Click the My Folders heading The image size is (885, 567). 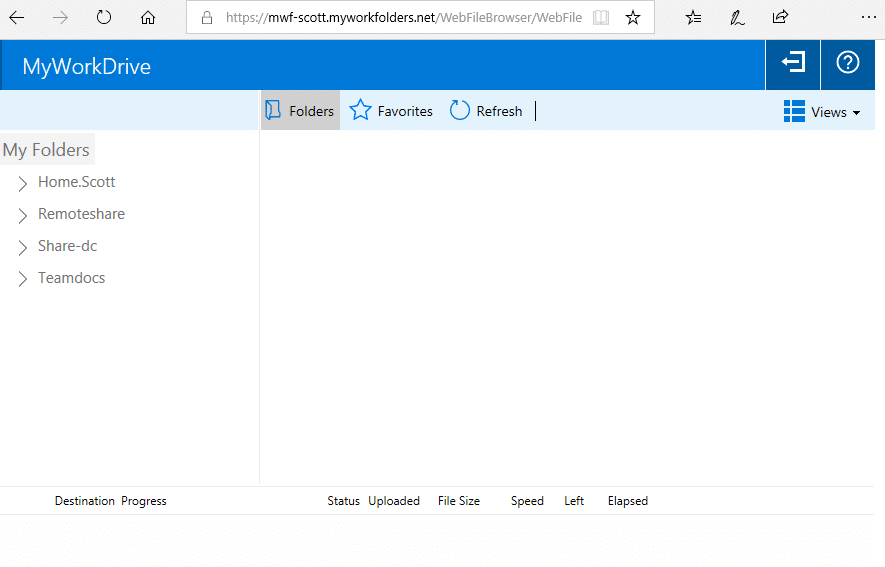pyautogui.click(x=46, y=150)
